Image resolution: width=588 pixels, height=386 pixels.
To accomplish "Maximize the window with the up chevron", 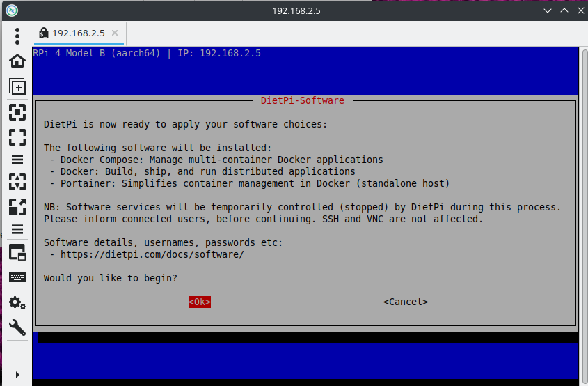I will (x=564, y=10).
